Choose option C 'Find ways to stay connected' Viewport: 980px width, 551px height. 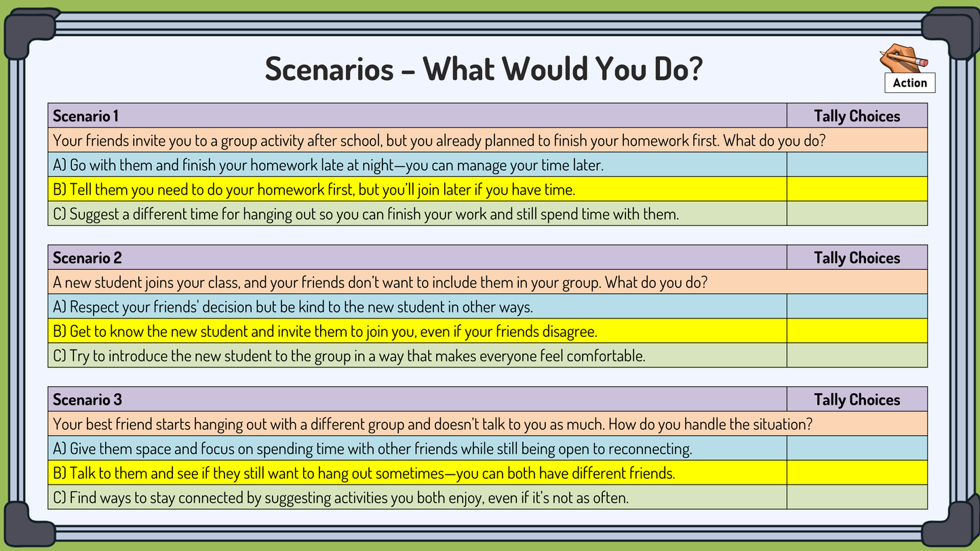[340, 497]
